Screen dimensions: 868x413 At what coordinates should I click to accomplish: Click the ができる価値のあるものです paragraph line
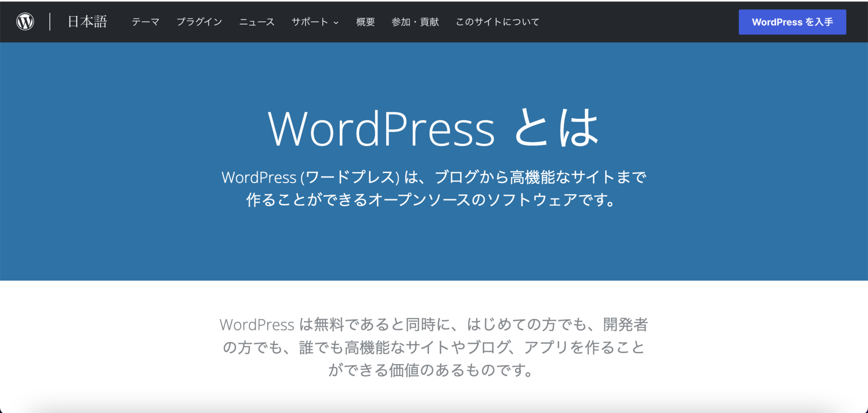click(431, 370)
